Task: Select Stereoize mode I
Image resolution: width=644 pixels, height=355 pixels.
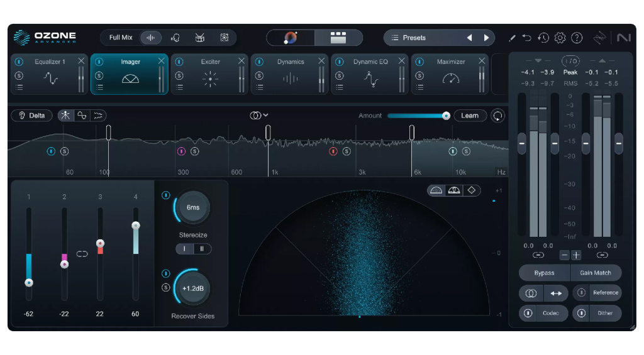Action: tap(184, 249)
